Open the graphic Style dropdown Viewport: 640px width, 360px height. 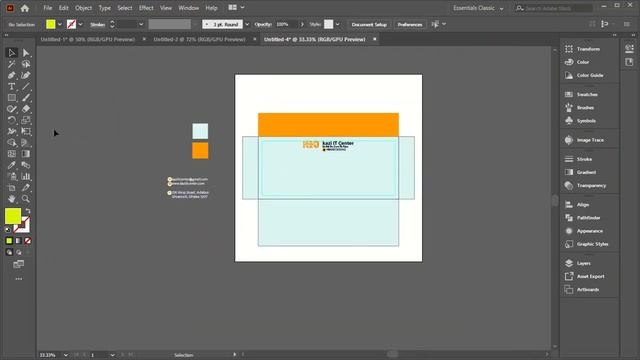tap(338, 24)
